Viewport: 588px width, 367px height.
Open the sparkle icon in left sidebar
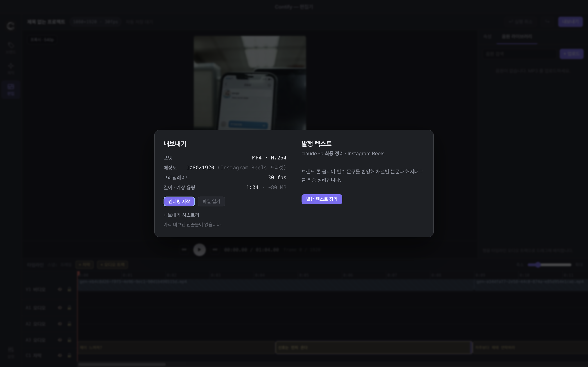[x=11, y=68]
